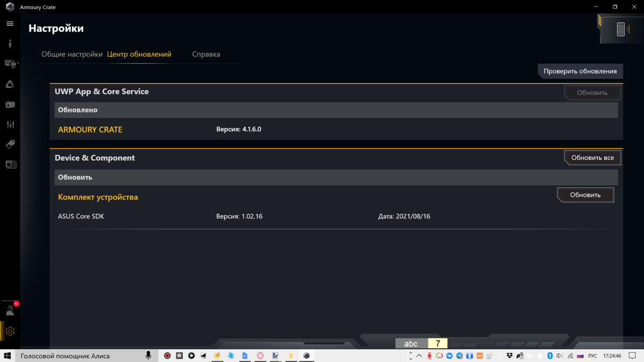
Task: Open user account icon with notification badge
Action: click(10, 311)
